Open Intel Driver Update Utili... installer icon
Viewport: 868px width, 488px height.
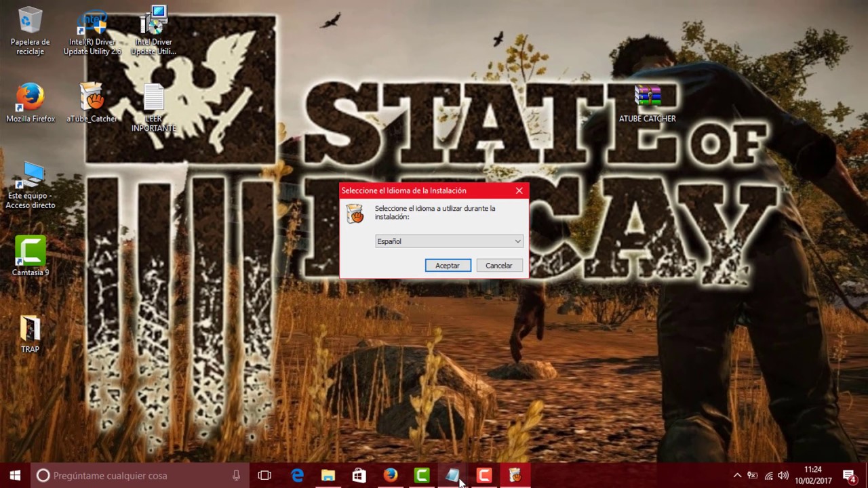pyautogui.click(x=153, y=31)
